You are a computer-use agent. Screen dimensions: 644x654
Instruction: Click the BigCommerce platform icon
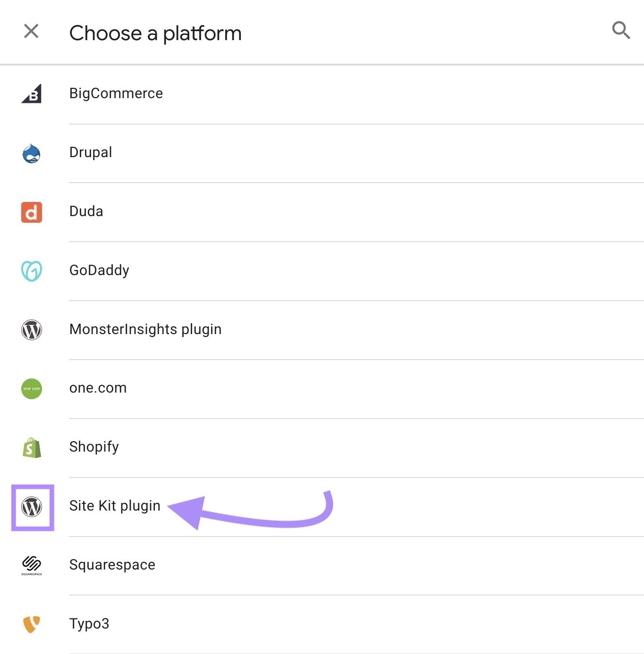tap(31, 94)
